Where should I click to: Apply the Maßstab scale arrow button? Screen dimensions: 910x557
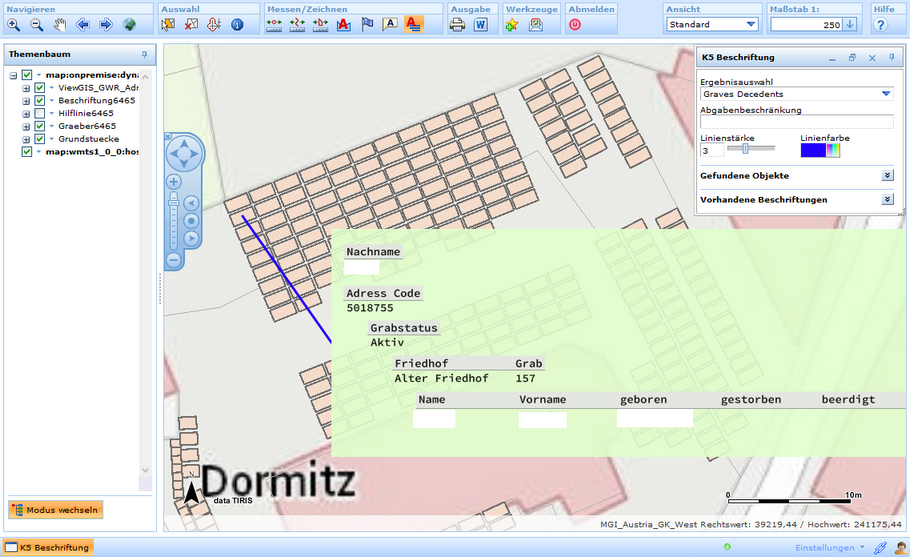coord(850,24)
